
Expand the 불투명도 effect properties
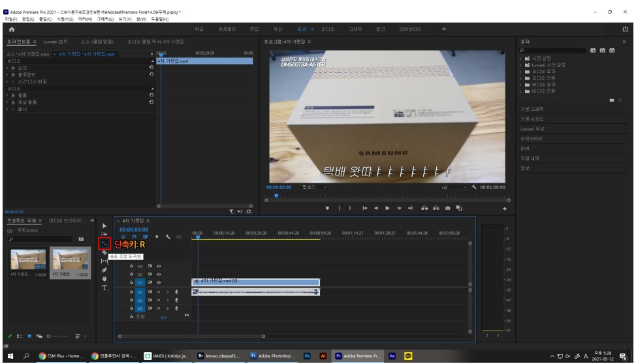tap(7, 74)
